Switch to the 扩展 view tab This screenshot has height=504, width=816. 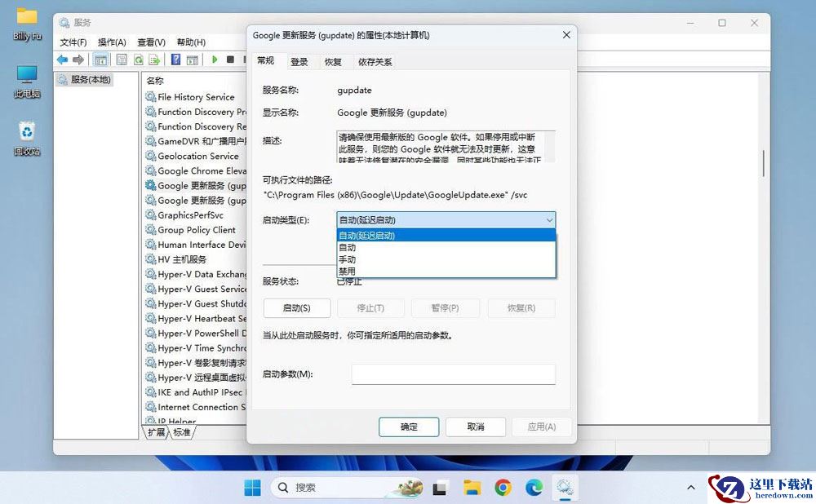coord(156,432)
